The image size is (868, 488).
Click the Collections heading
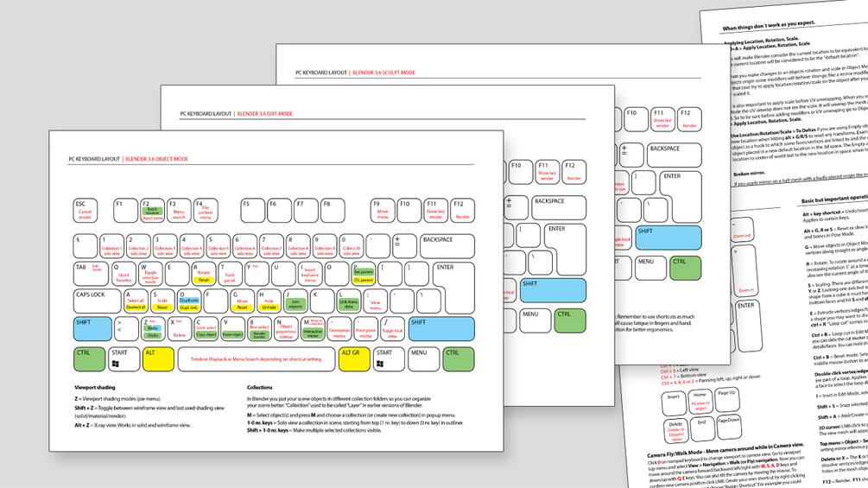point(260,387)
